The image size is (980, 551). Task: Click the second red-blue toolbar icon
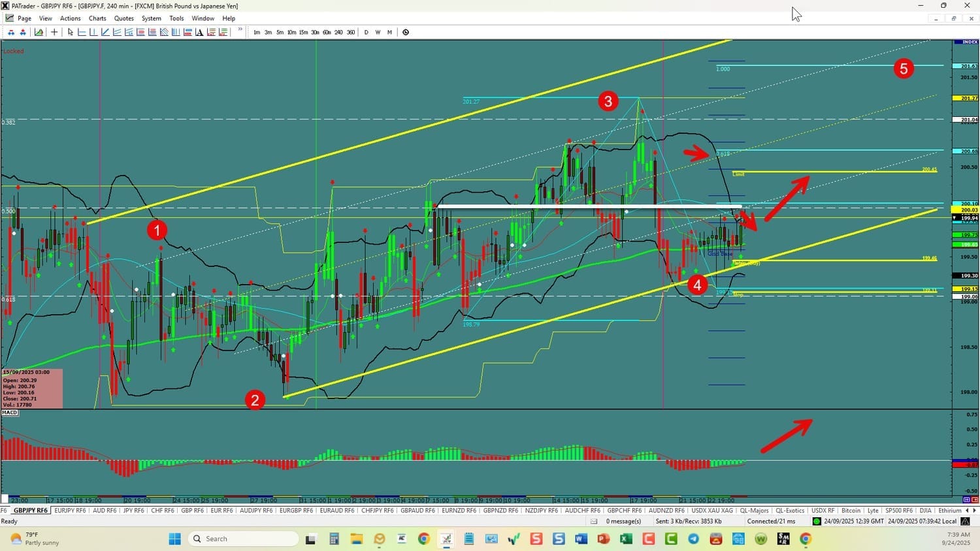pyautogui.click(x=23, y=32)
